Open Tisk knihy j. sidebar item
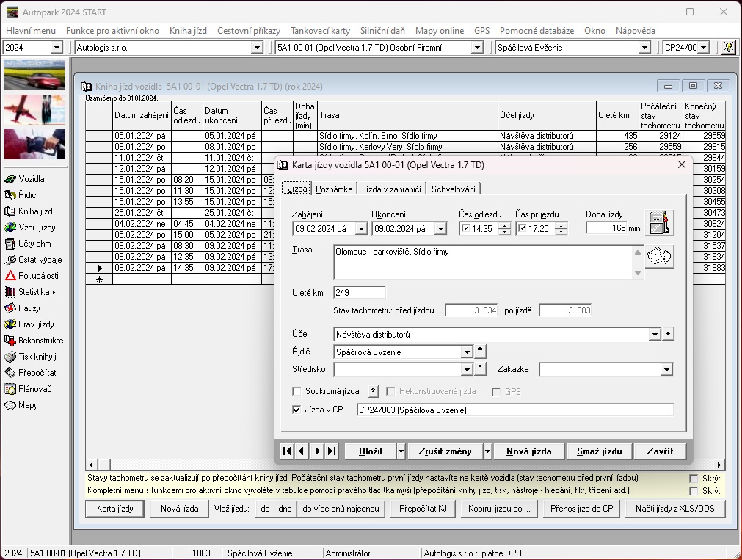This screenshot has height=560, width=742. point(32,357)
